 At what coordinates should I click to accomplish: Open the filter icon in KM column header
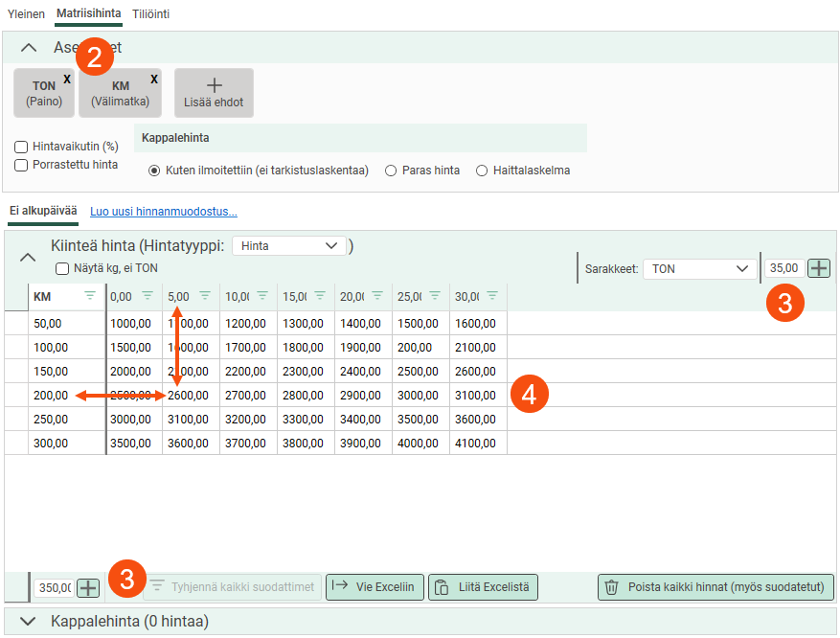tap(90, 296)
